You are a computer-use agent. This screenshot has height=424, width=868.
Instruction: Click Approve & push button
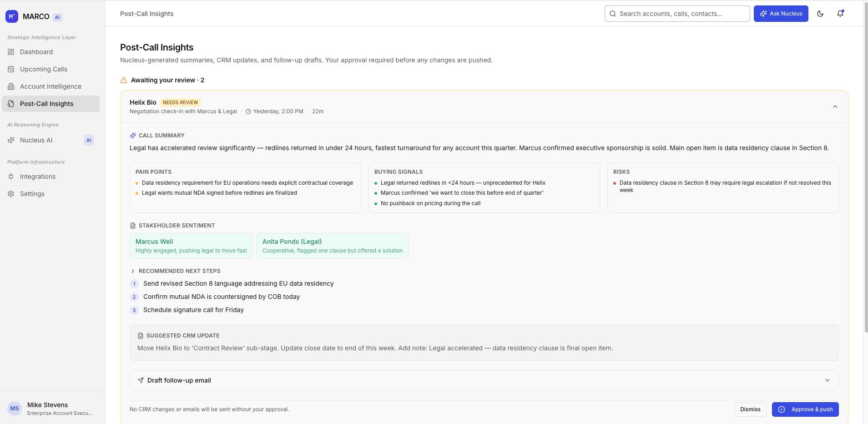coord(805,409)
